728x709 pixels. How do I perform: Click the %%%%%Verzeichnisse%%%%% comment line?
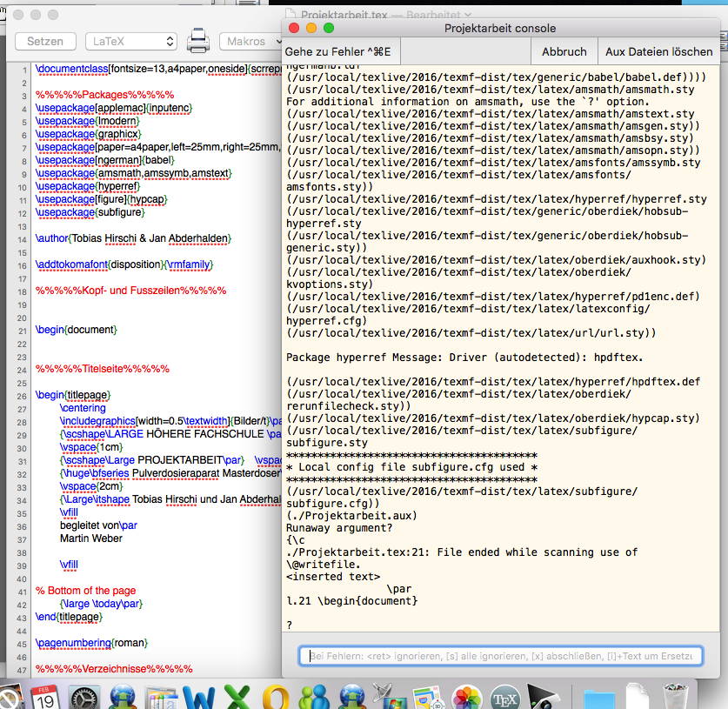tap(114, 669)
